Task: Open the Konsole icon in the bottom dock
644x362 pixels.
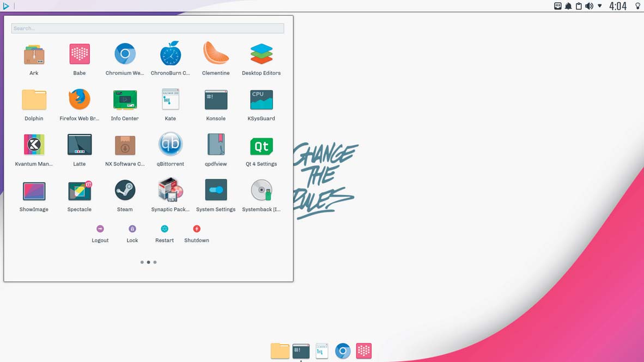Action: [301, 351]
